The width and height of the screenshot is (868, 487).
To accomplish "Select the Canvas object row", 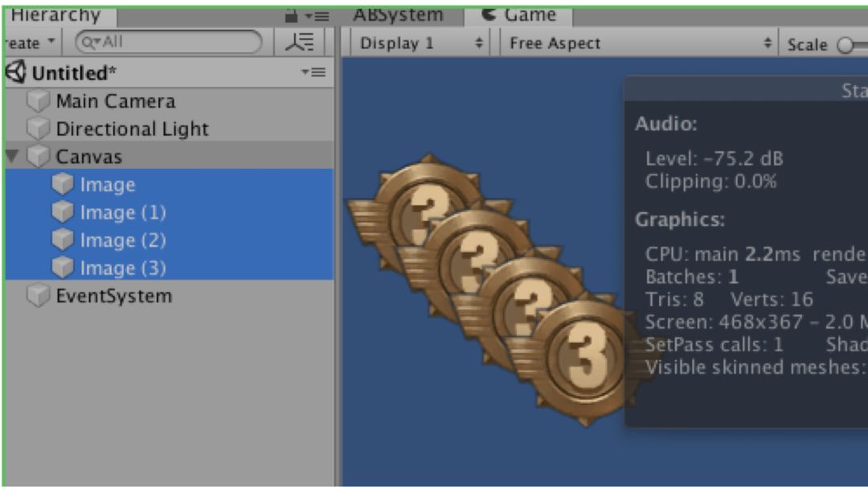I will coord(170,156).
